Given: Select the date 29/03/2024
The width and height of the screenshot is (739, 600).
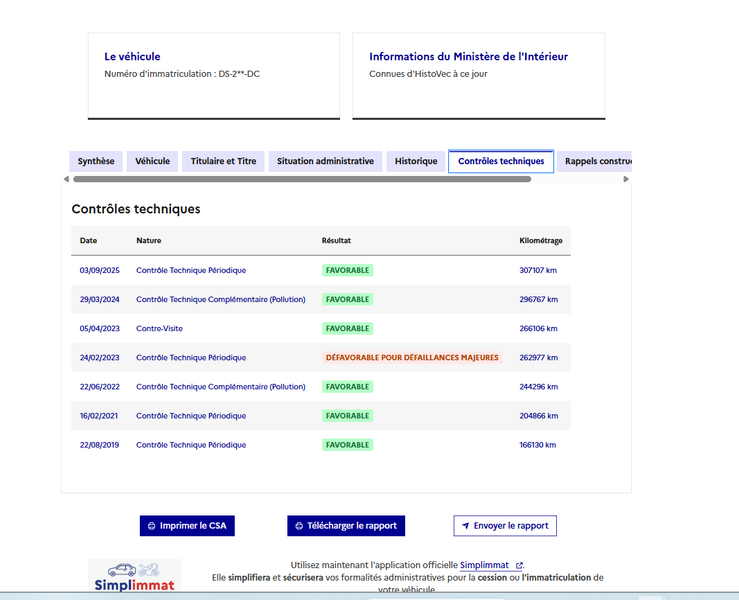Looking at the screenshot, I should tap(99, 299).
